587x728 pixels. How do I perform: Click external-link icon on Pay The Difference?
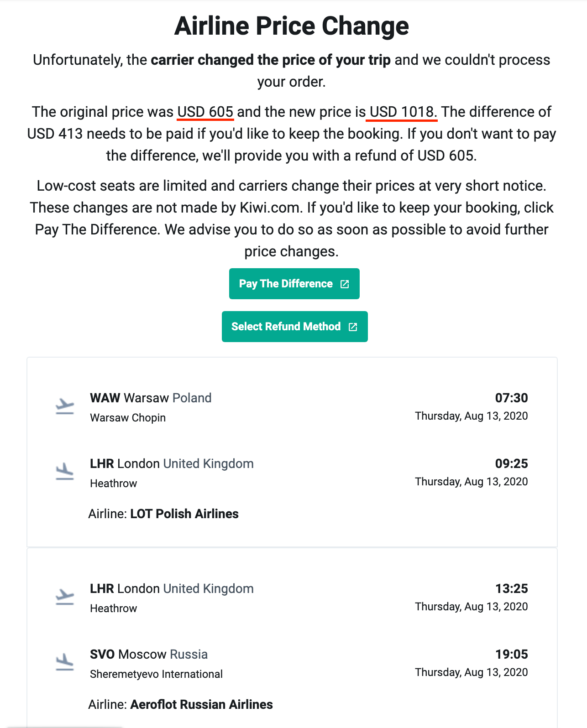click(x=345, y=284)
